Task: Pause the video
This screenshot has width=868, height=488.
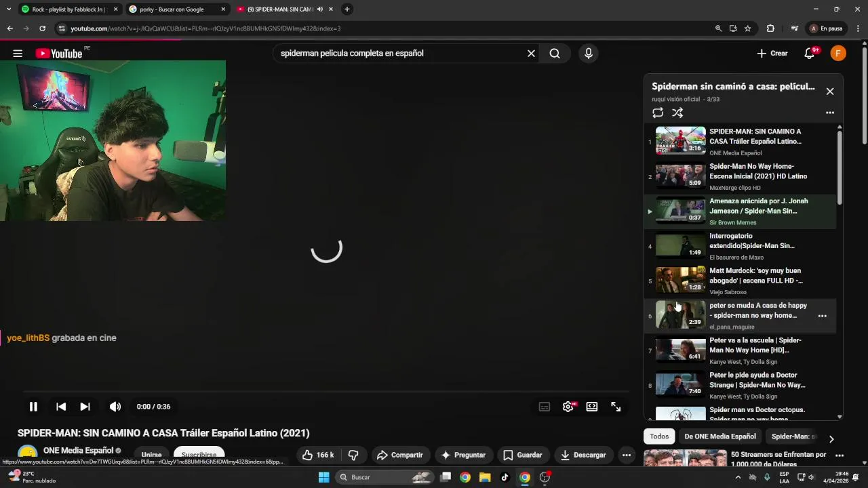Action: 33,407
